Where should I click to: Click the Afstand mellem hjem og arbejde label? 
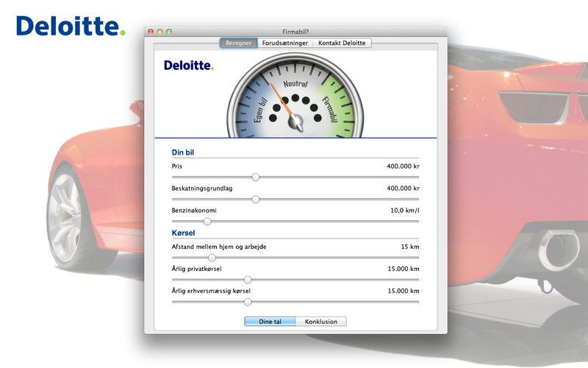tap(219, 247)
